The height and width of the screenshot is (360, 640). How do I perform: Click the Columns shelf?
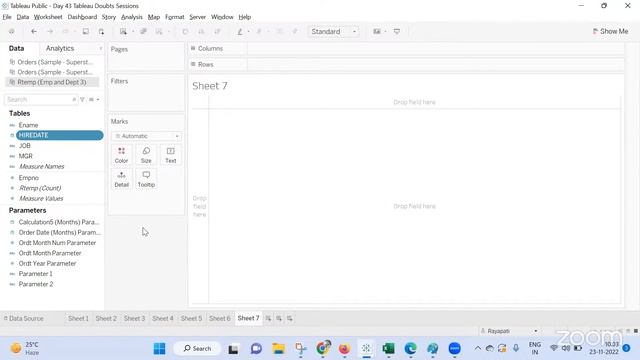click(x=407, y=49)
